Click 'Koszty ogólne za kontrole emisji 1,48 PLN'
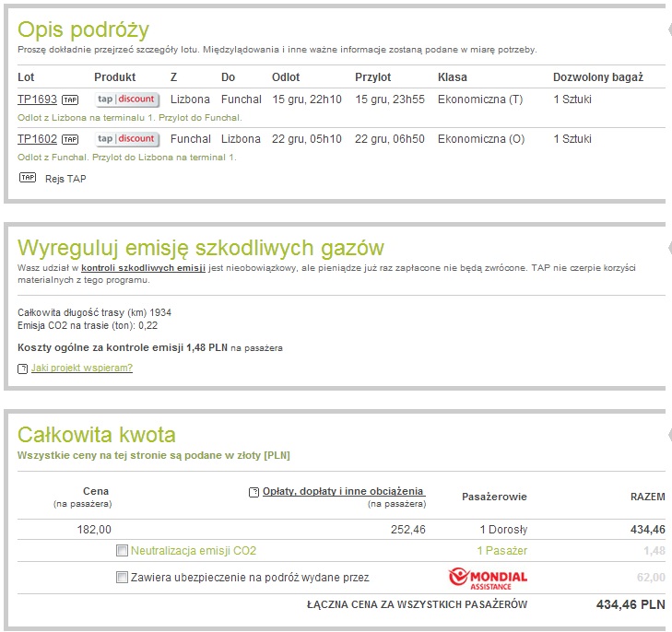 point(123,347)
